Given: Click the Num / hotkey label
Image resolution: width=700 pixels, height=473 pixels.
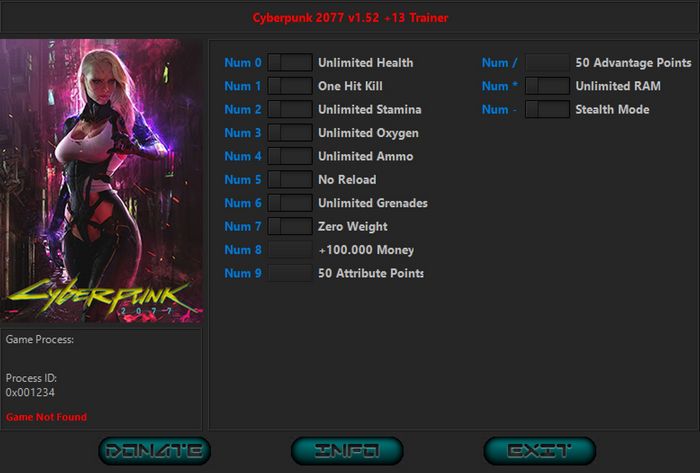Looking at the screenshot, I should pyautogui.click(x=500, y=62).
